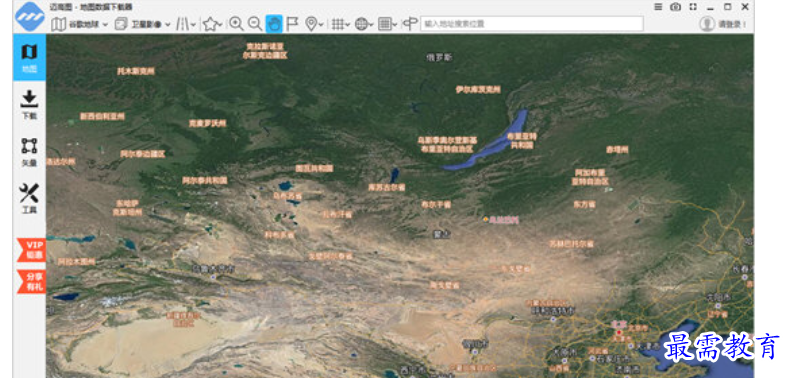Click the 呼和浩特市 city label
788x378 pixels.
tap(552, 311)
